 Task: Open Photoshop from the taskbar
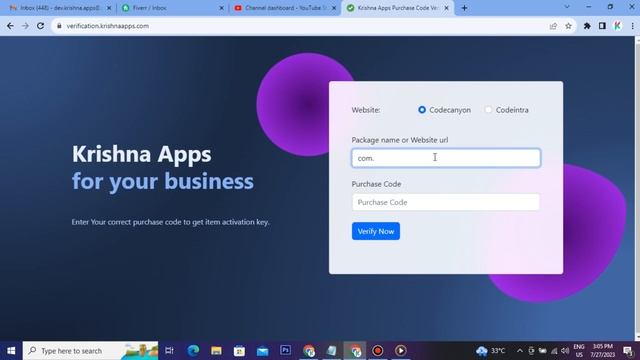click(x=285, y=350)
